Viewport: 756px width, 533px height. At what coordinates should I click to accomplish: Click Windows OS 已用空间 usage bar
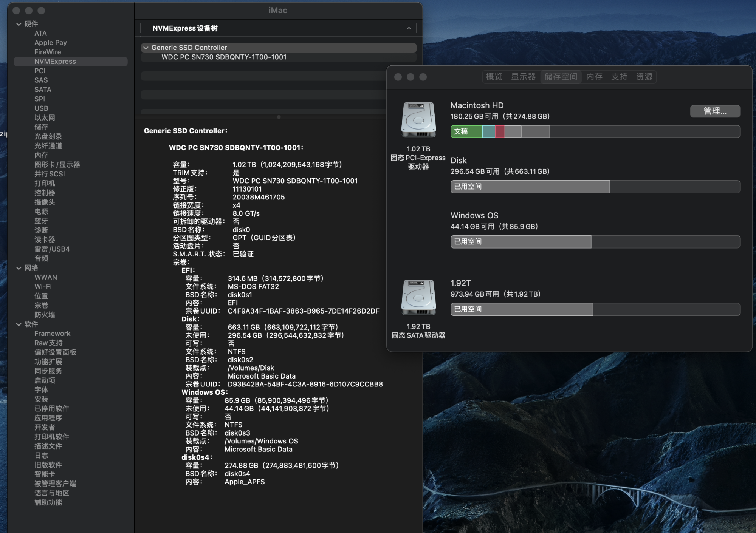521,242
